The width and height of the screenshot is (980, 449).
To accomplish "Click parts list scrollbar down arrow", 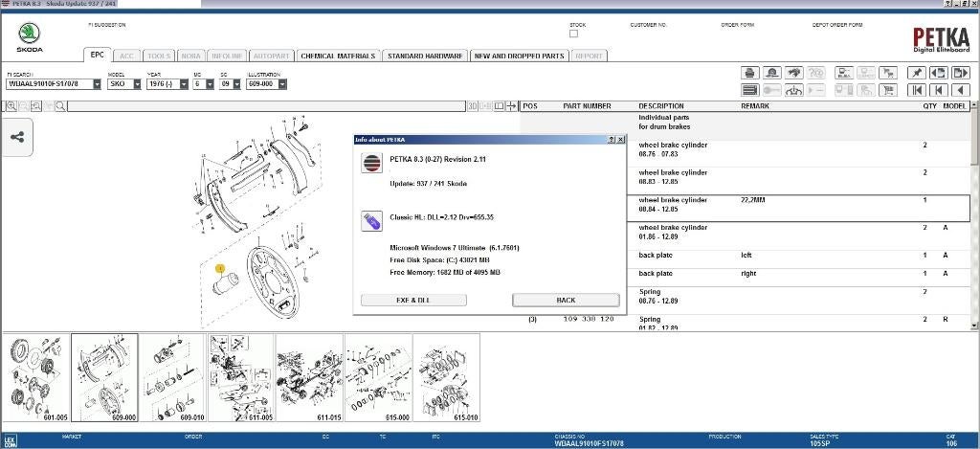I will click(974, 326).
